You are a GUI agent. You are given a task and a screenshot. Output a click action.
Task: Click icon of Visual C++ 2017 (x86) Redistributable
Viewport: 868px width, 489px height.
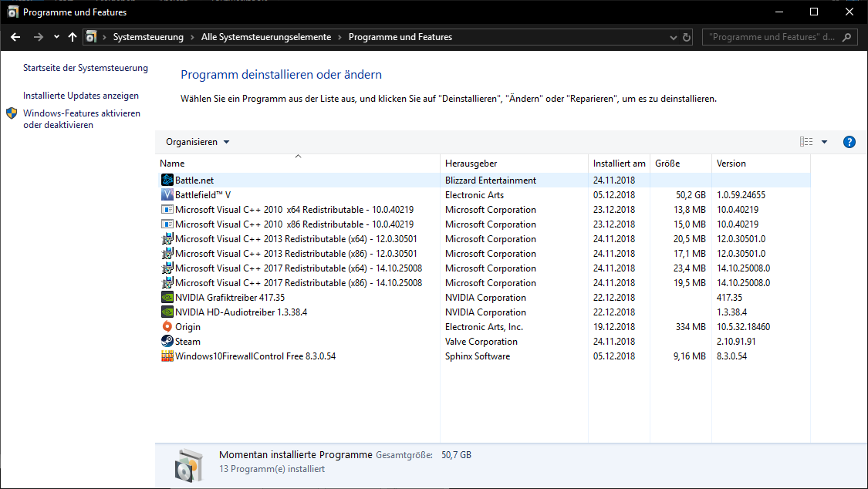[x=167, y=282]
